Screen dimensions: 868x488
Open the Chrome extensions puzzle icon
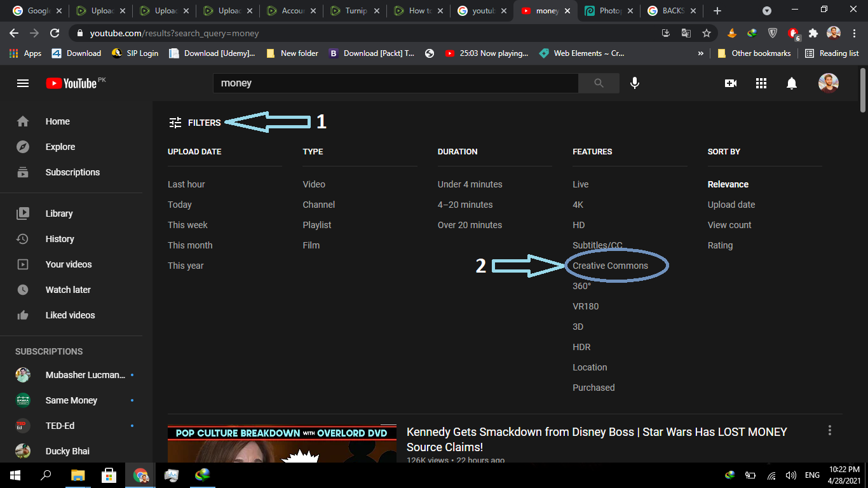[x=813, y=33]
